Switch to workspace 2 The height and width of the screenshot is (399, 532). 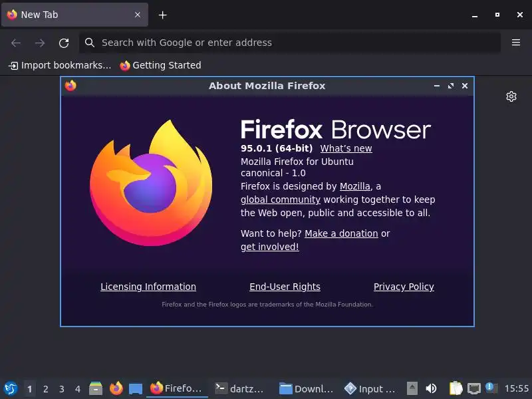click(45, 389)
